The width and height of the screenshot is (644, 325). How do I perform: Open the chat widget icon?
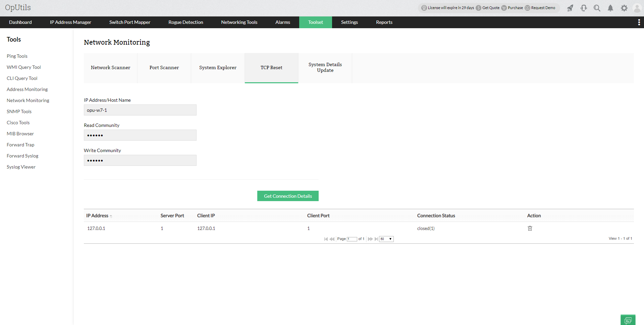(628, 320)
